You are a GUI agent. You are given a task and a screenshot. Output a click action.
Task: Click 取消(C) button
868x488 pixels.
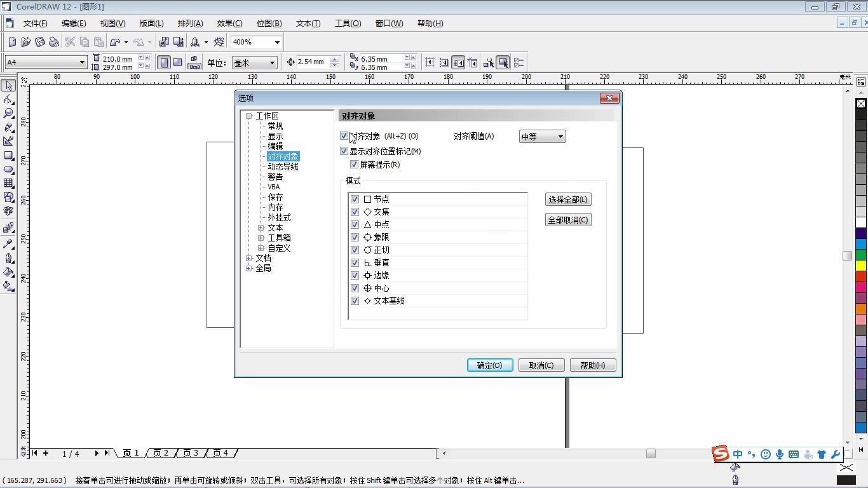coord(541,365)
